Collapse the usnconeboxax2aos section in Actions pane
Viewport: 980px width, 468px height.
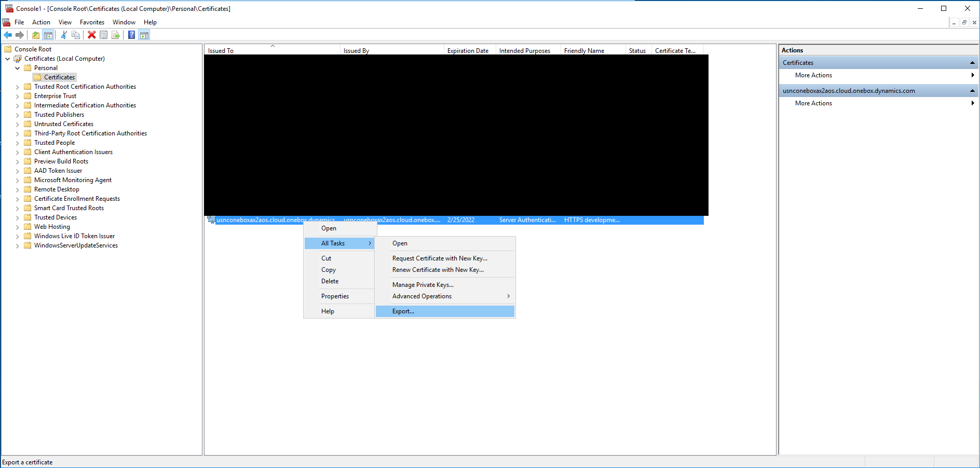tap(972, 91)
